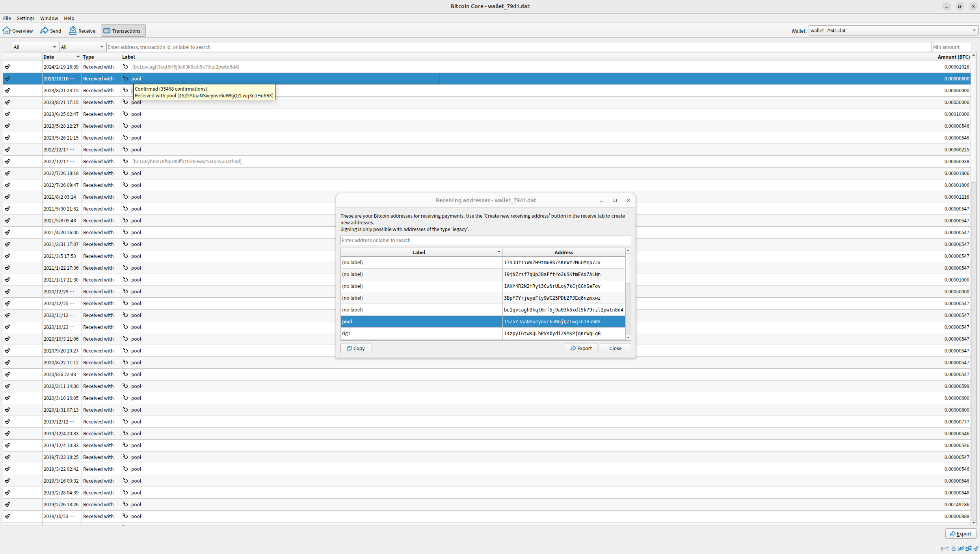This screenshot has width=980, height=554.
Task: Close the Receiving addresses dialog via Close button
Action: pos(615,348)
